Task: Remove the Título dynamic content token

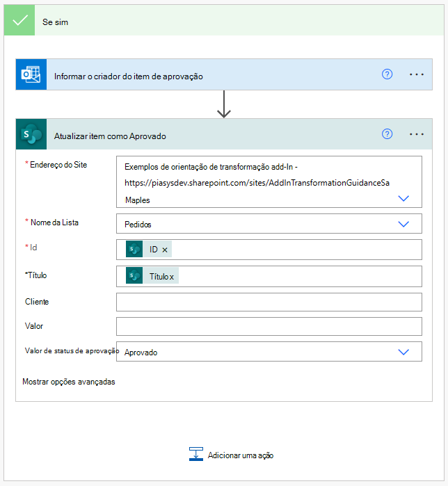Action: 171,277
